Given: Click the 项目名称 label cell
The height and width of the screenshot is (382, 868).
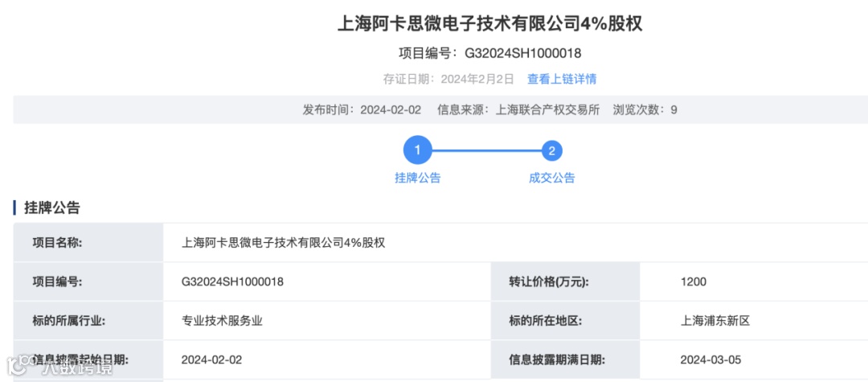Looking at the screenshot, I should pos(88,243).
